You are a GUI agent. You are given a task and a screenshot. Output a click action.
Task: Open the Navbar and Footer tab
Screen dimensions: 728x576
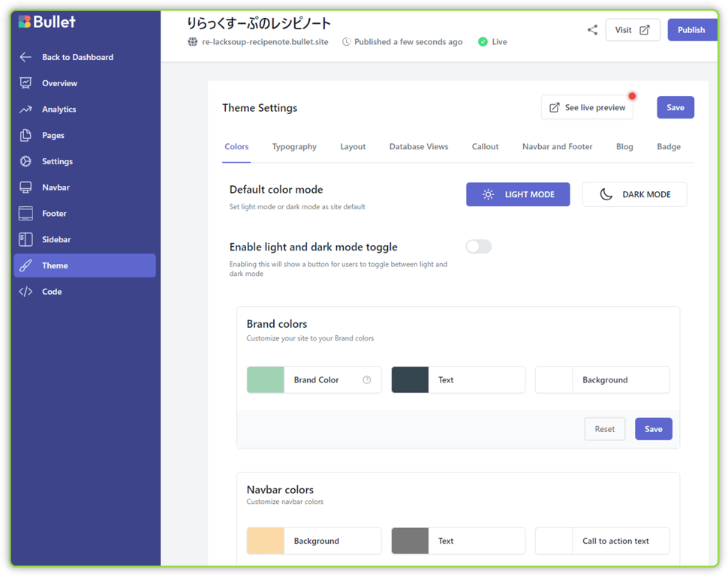pyautogui.click(x=557, y=147)
